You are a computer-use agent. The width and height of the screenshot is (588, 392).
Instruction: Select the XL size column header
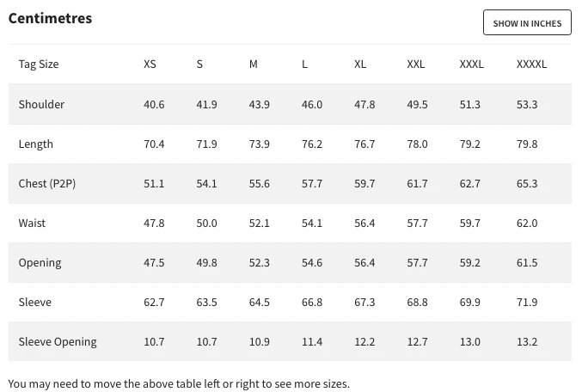360,64
